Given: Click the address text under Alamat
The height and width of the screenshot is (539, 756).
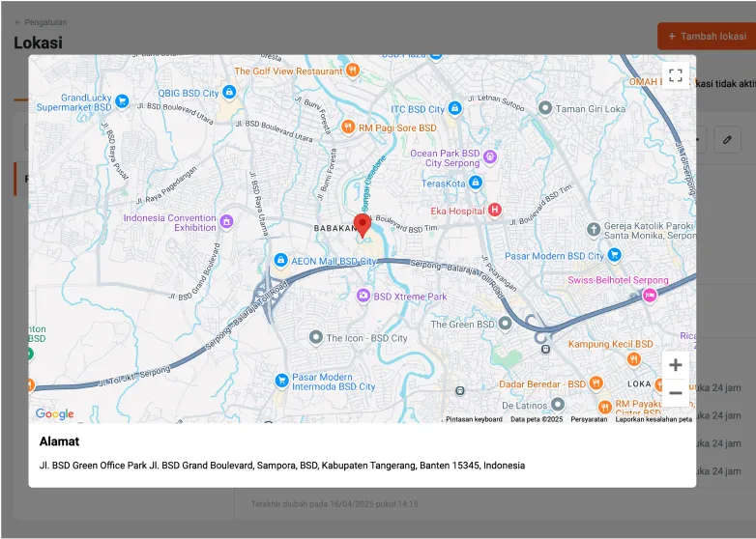Looking at the screenshot, I should pyautogui.click(x=282, y=466).
